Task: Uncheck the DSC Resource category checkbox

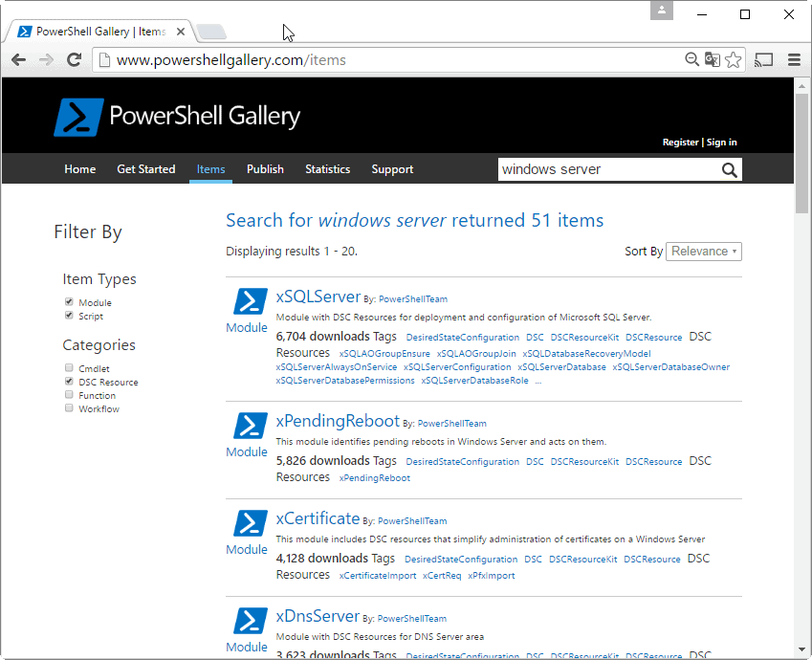Action: (69, 382)
